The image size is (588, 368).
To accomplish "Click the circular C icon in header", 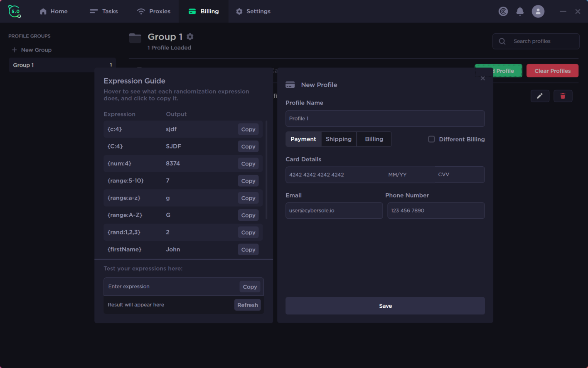I will coord(503,11).
